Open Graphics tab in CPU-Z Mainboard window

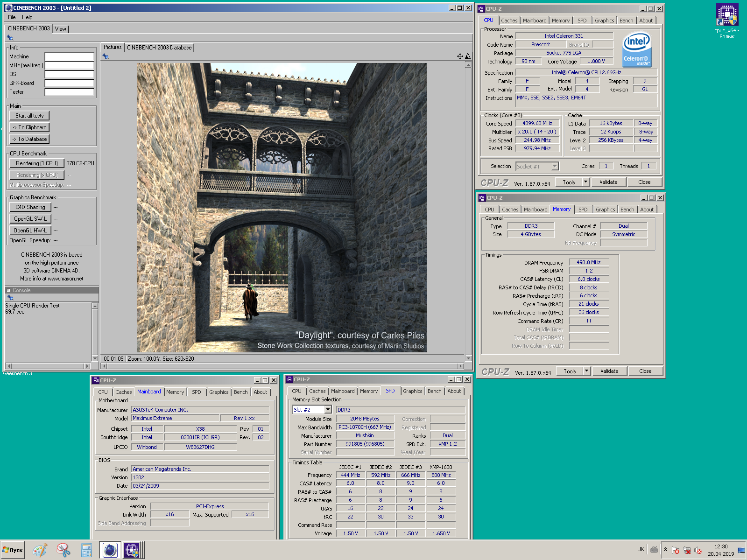(x=218, y=392)
